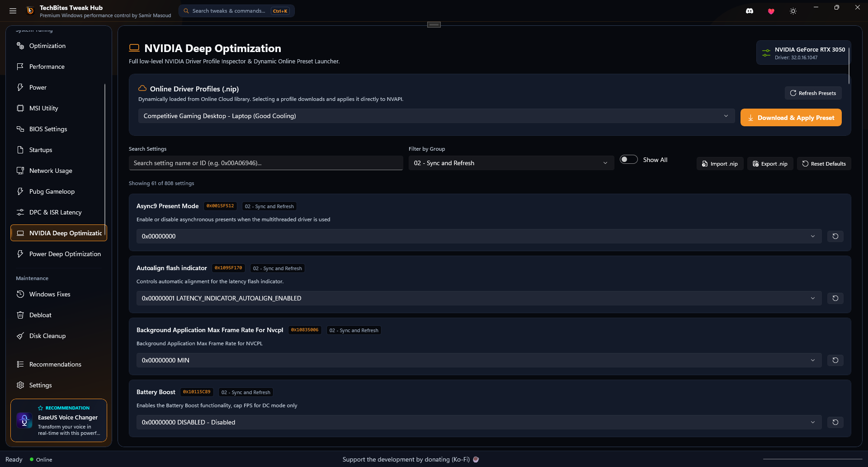
Task: Open Background Application Max Frame Rate dropdown
Action: click(x=479, y=360)
